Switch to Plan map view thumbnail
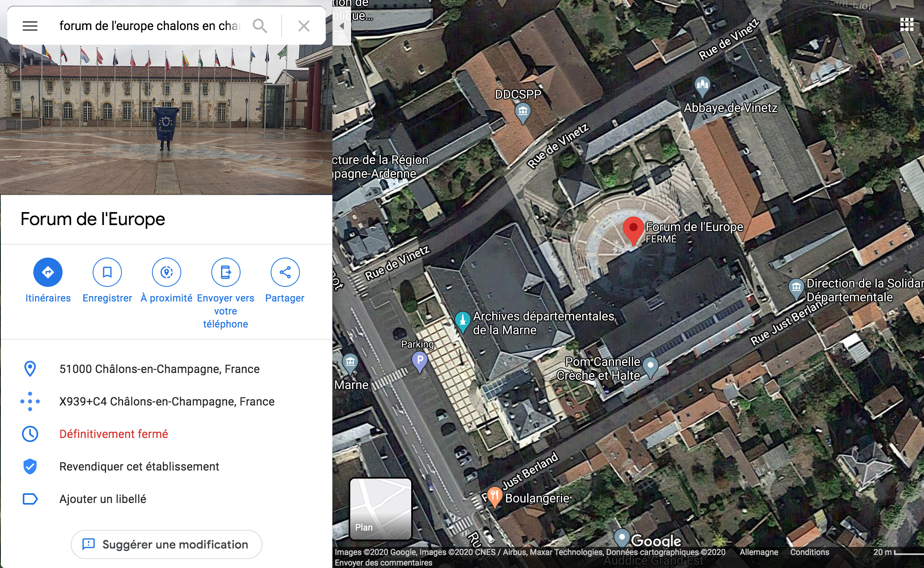Viewport: 924px width, 568px height. tap(381, 509)
